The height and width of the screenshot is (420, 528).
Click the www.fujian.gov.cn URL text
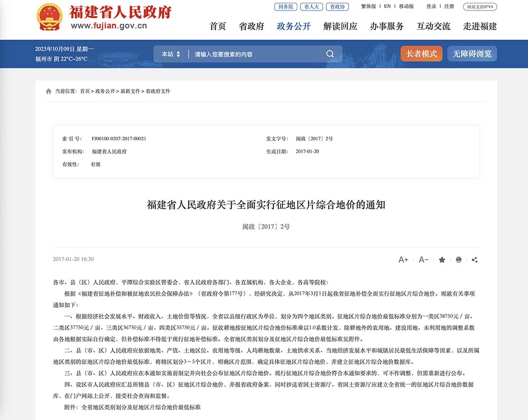pos(109,26)
